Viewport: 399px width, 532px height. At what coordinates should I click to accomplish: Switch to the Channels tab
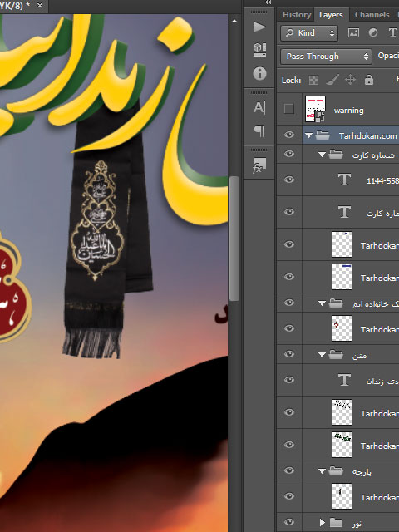point(372,15)
